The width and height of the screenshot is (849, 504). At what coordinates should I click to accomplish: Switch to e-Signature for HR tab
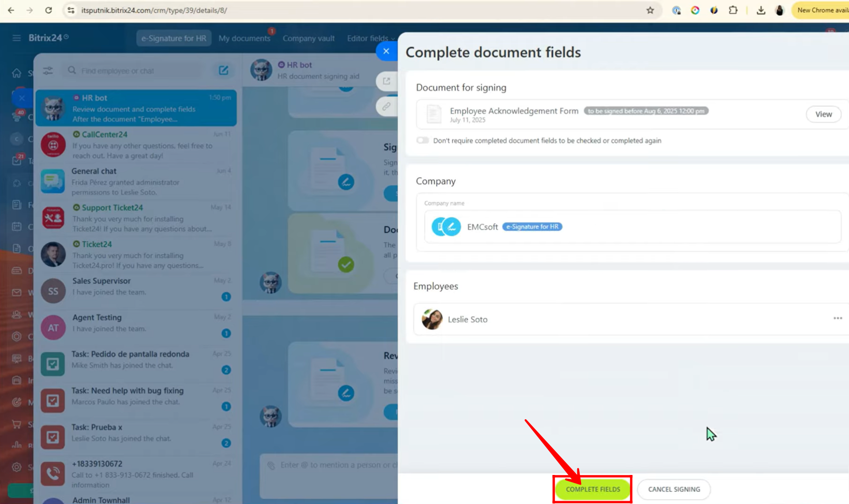click(174, 38)
